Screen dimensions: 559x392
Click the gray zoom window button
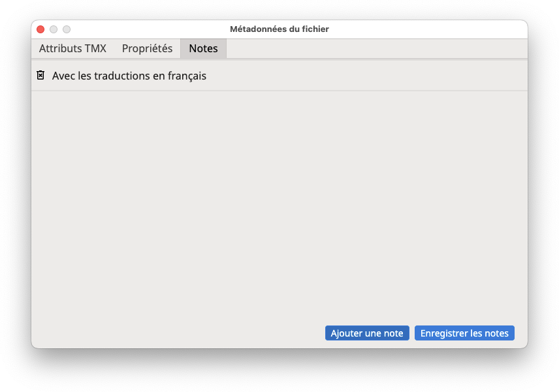click(67, 29)
